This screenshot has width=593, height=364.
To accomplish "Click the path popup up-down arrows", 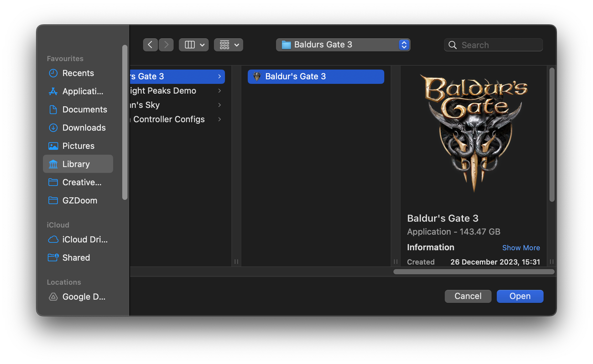I will 404,45.
